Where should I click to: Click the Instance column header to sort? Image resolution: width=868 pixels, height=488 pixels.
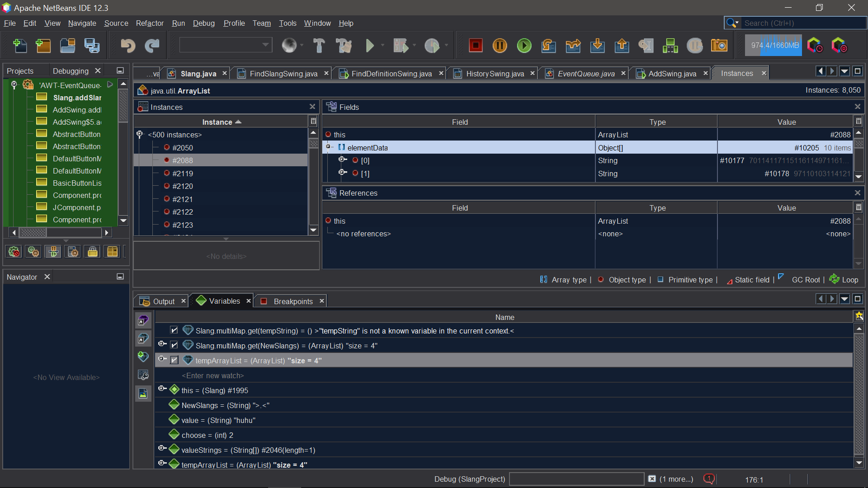[x=221, y=122]
